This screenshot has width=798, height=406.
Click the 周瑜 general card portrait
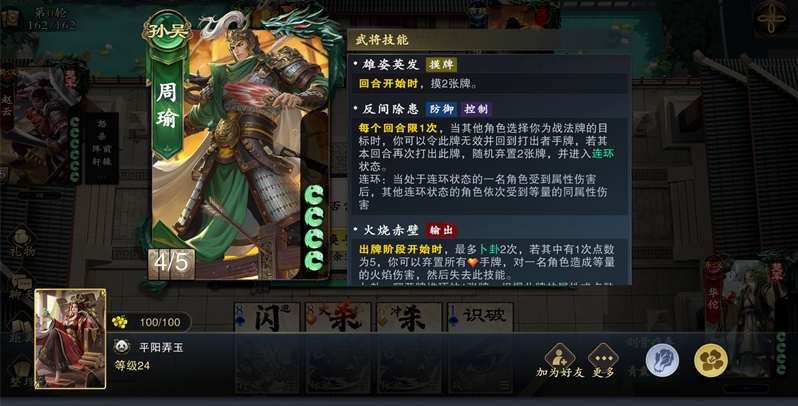pos(239,148)
